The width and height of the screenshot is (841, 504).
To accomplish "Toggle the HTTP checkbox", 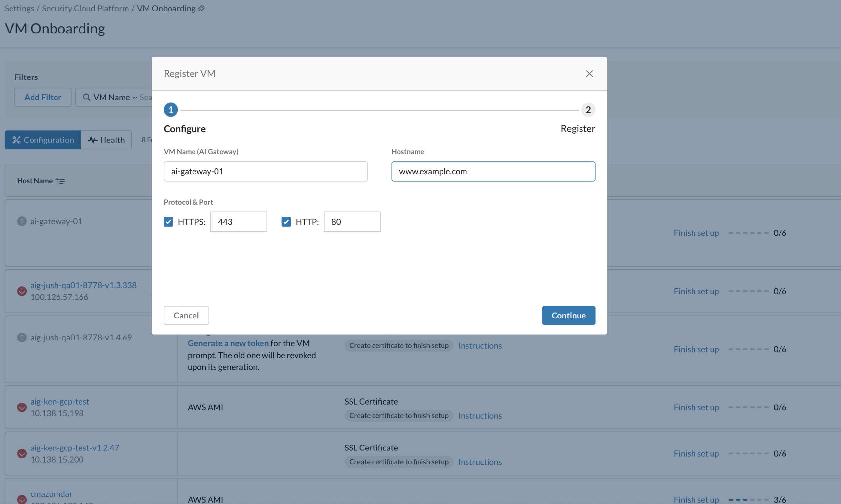I will point(286,222).
